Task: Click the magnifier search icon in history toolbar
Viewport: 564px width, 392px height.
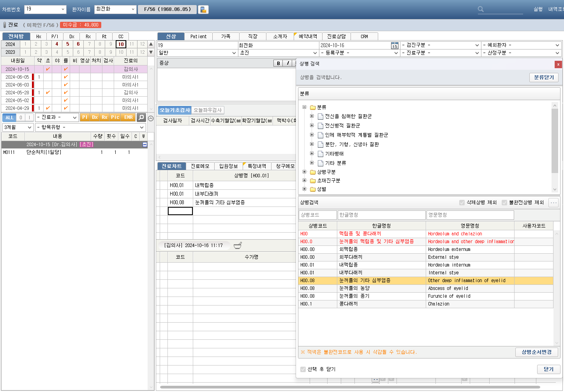Action: click(x=141, y=117)
